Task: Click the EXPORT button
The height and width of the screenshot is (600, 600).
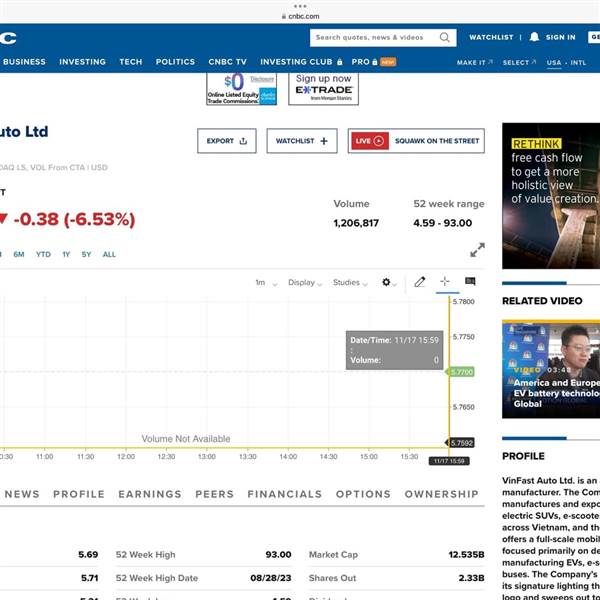Action: pyautogui.click(x=227, y=141)
